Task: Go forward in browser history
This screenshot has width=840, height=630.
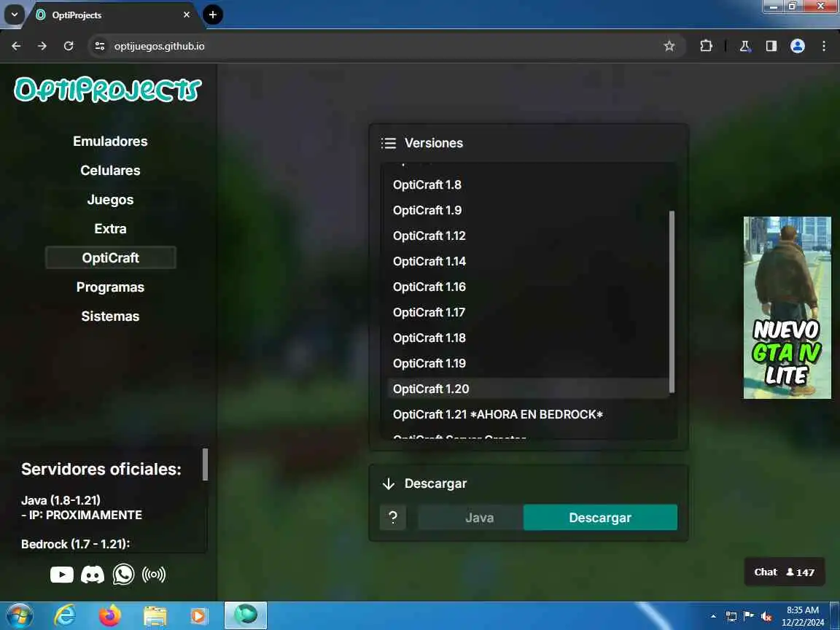Action: pyautogui.click(x=42, y=46)
